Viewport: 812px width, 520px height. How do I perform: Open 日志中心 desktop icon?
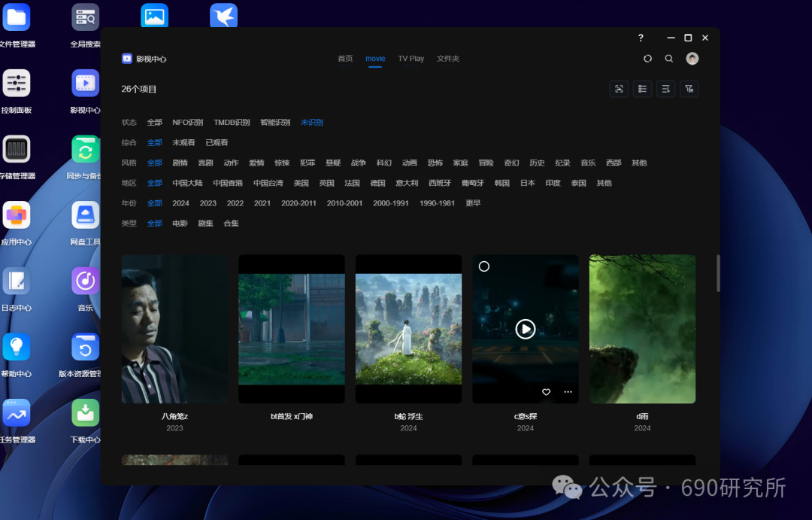[x=17, y=281]
